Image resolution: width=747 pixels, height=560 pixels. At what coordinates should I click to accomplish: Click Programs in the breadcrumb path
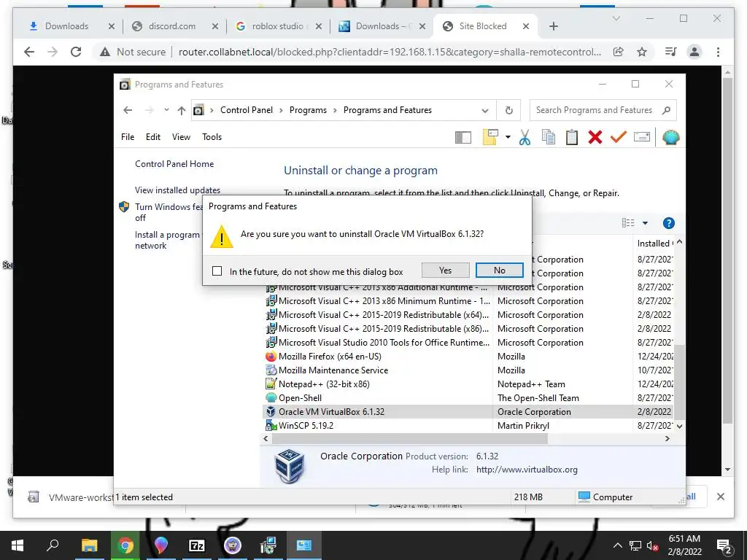click(x=309, y=111)
